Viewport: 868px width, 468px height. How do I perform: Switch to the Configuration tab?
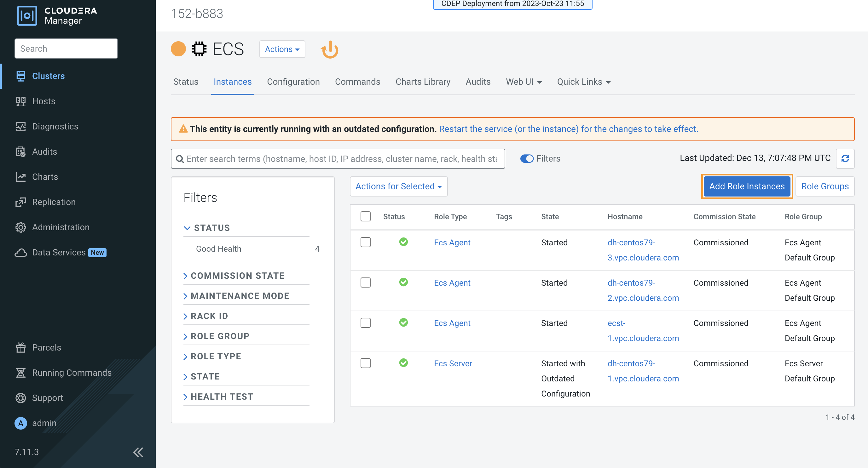pyautogui.click(x=293, y=82)
